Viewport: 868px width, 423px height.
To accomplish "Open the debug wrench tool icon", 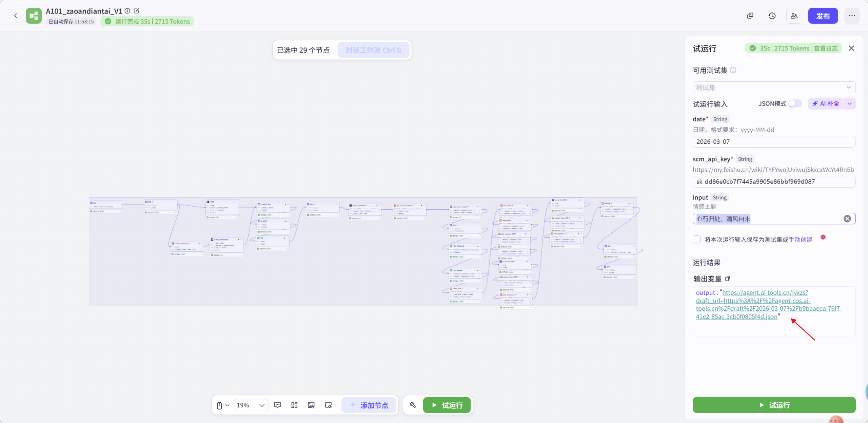I will 413,405.
